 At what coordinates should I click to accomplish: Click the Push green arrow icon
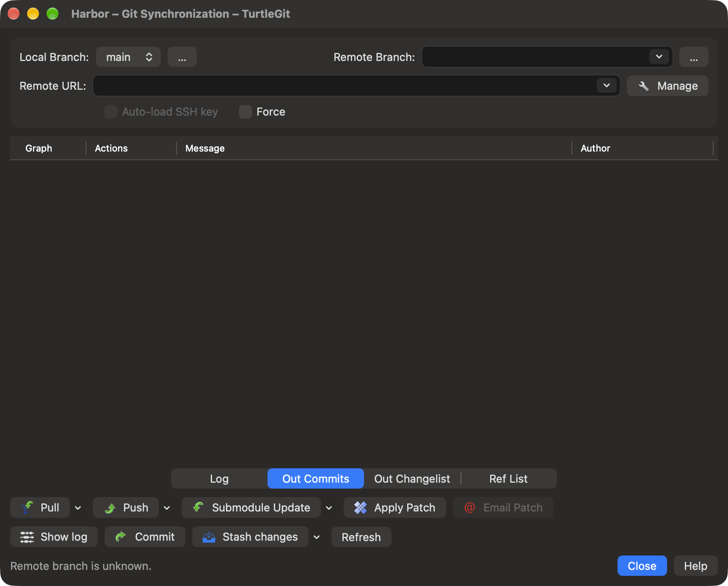(110, 508)
